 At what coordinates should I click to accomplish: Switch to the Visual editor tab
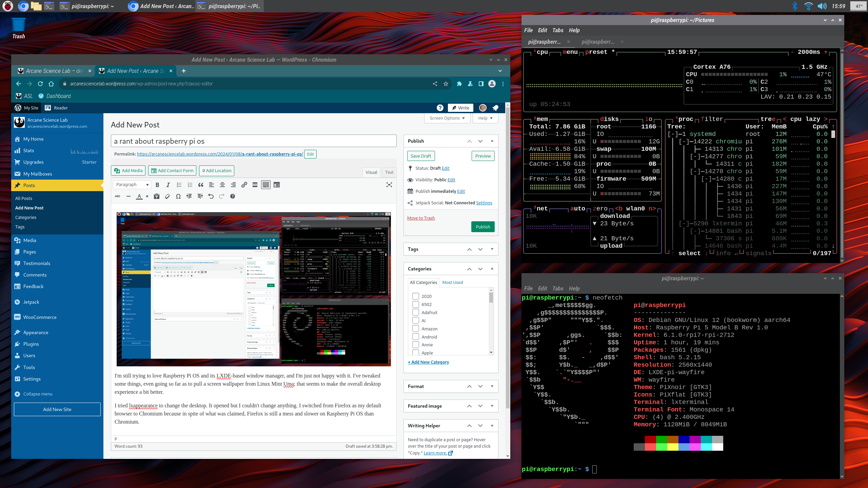coord(371,172)
